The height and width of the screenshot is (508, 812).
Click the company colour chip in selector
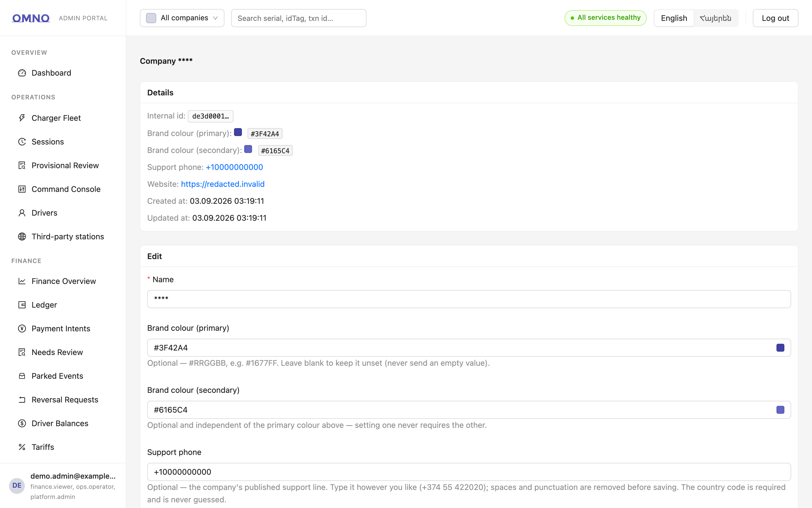tap(151, 18)
